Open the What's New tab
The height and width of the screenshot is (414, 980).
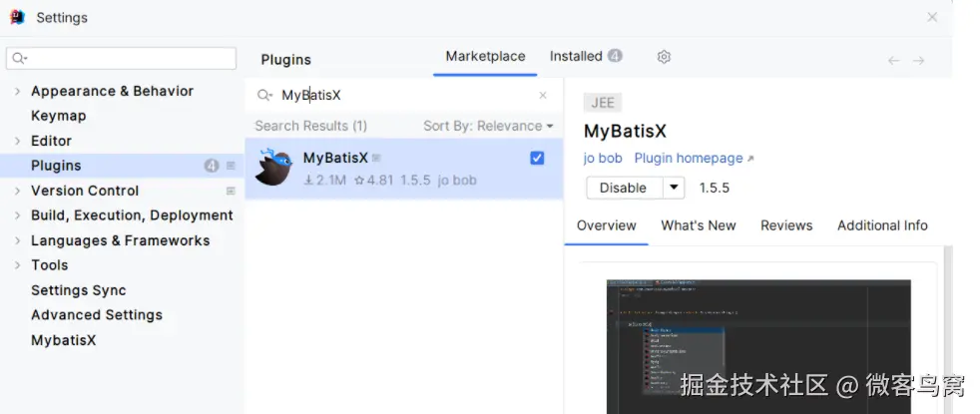point(699,225)
